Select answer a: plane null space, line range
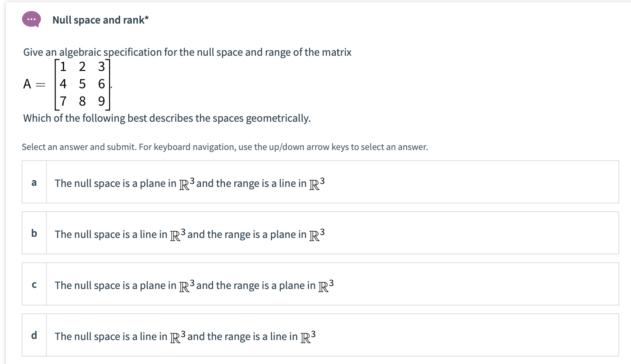631x364 pixels. pos(189,183)
